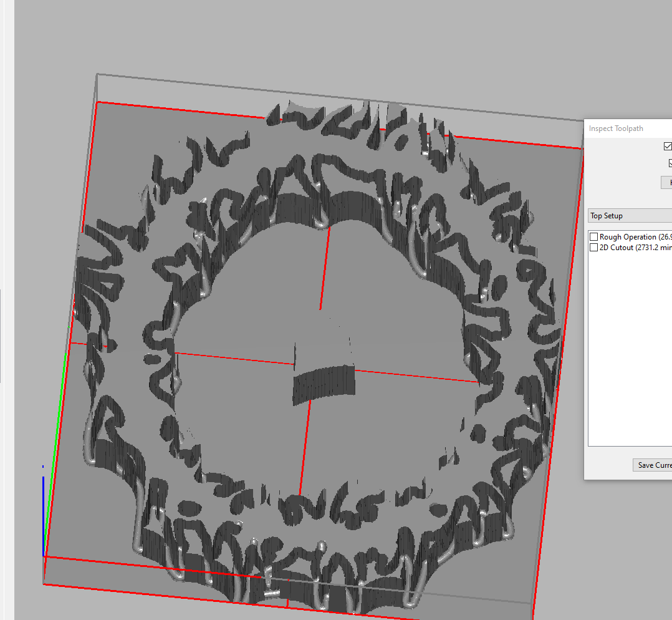Uncheck the topmost checked box in Inspect Toolpath
Screen dimensions: 672x620
(668, 147)
